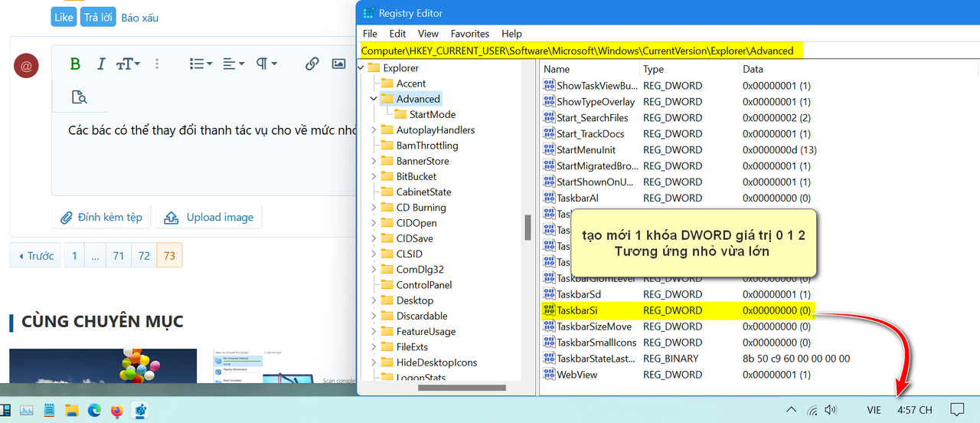Open the balloons article thumbnail
The width and height of the screenshot is (980, 423).
[x=103, y=366]
